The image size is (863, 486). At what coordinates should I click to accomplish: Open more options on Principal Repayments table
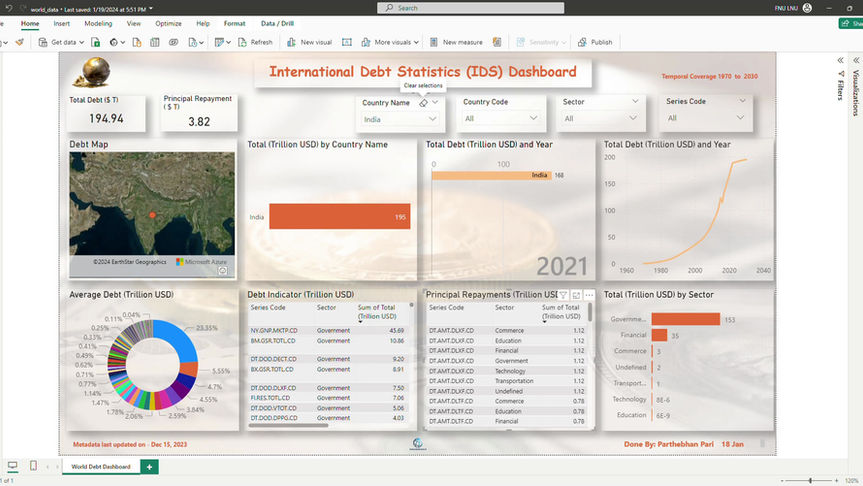pyautogui.click(x=589, y=295)
